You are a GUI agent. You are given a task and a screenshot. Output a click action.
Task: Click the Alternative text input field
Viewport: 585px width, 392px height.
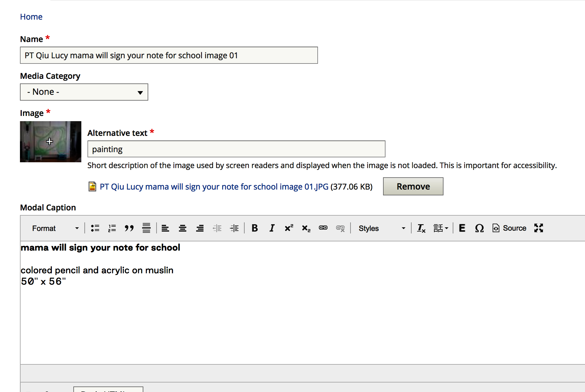point(236,149)
